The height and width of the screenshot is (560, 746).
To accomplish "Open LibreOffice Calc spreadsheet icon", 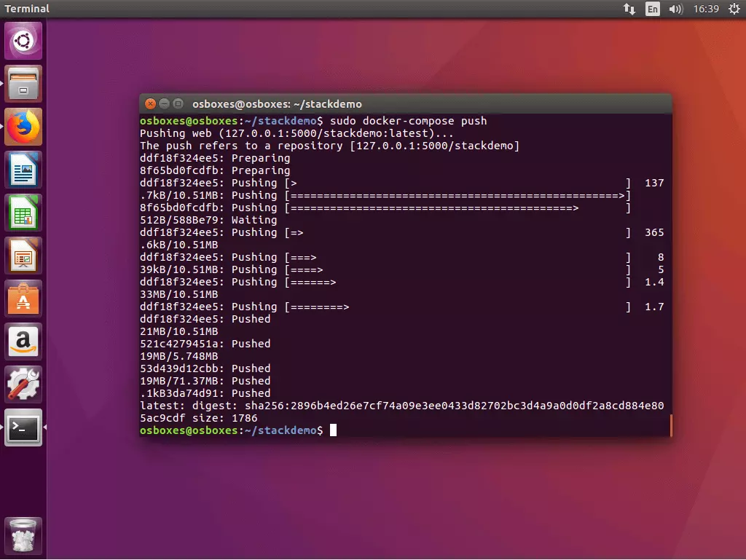I will coord(23,213).
